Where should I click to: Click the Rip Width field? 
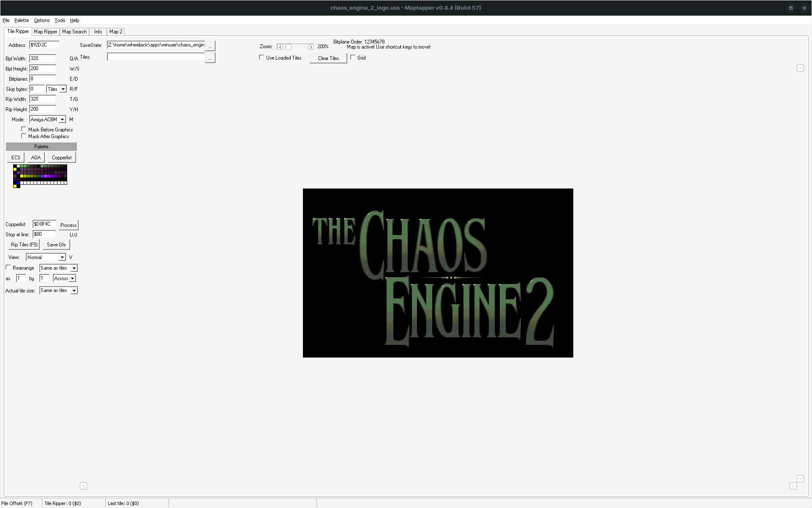pos(43,99)
